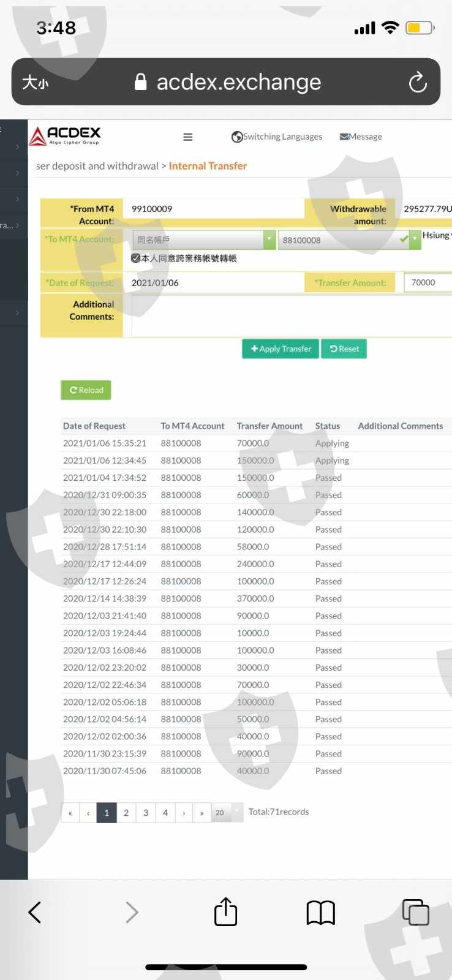Click amount 240000.0 in the table
Image resolution: width=452 pixels, height=980 pixels.
255,564
